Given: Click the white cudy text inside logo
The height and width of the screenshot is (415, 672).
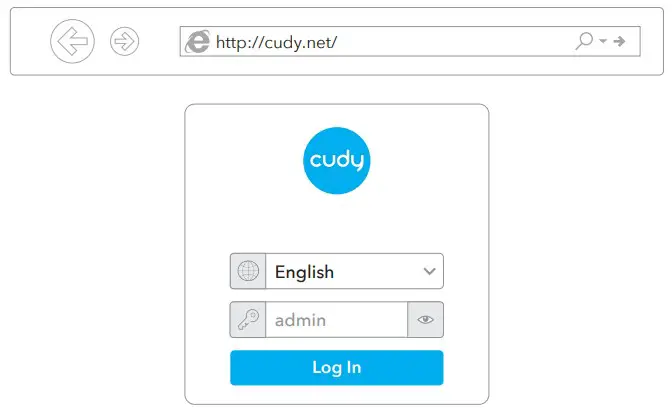Looking at the screenshot, I should tap(336, 160).
